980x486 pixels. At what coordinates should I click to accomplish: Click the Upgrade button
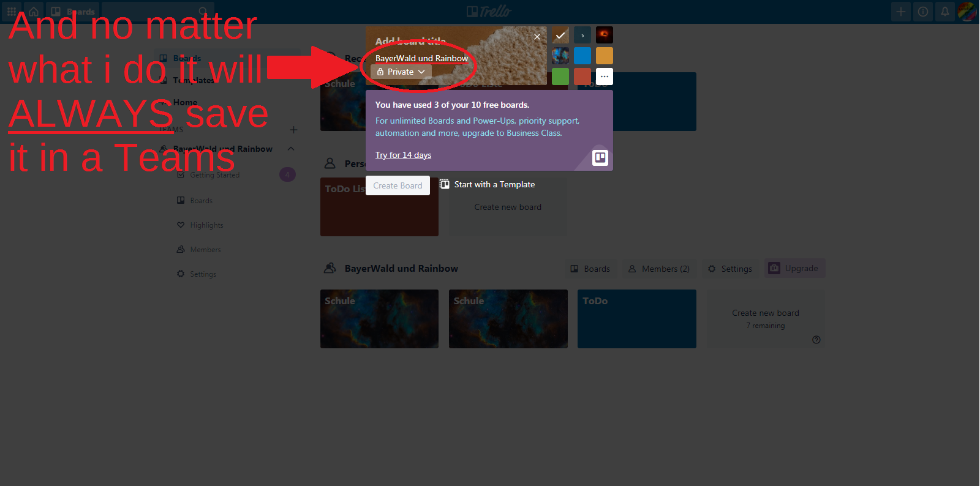[794, 268]
